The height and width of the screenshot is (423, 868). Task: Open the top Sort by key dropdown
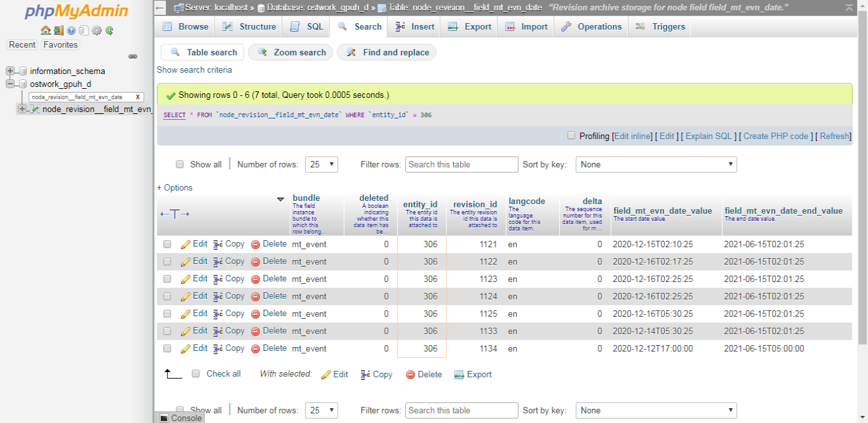click(656, 164)
